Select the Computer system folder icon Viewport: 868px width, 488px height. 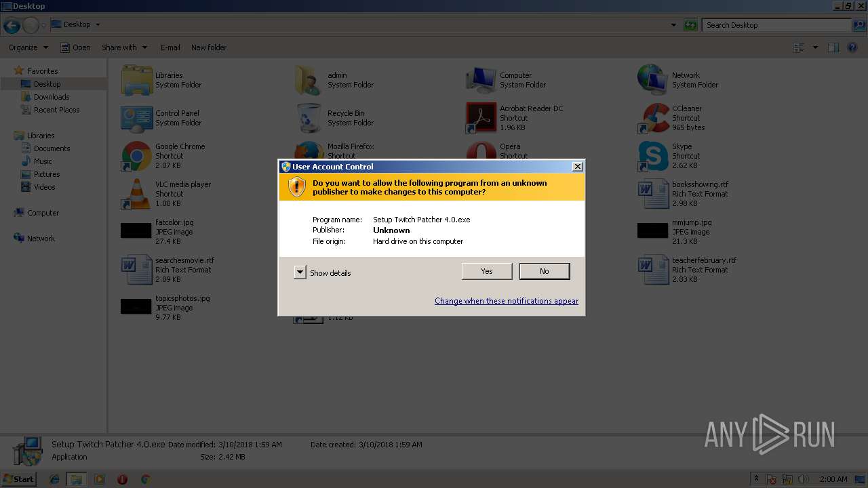481,80
